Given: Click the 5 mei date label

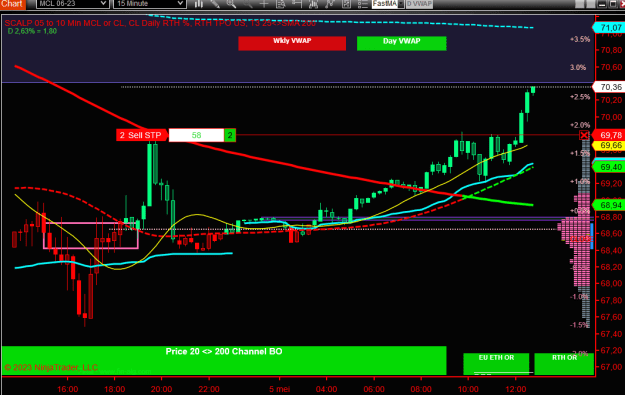Looking at the screenshot, I should pos(279,389).
